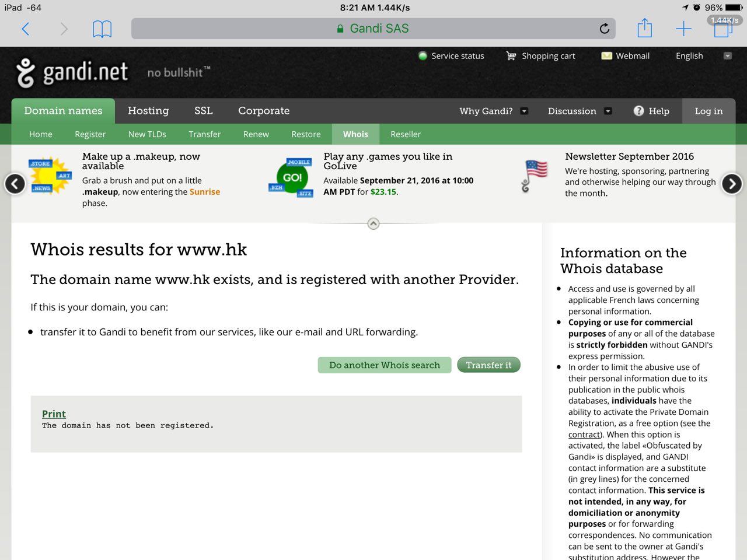Go to the Renew submenu item
The width and height of the screenshot is (747, 560).
[x=256, y=134]
